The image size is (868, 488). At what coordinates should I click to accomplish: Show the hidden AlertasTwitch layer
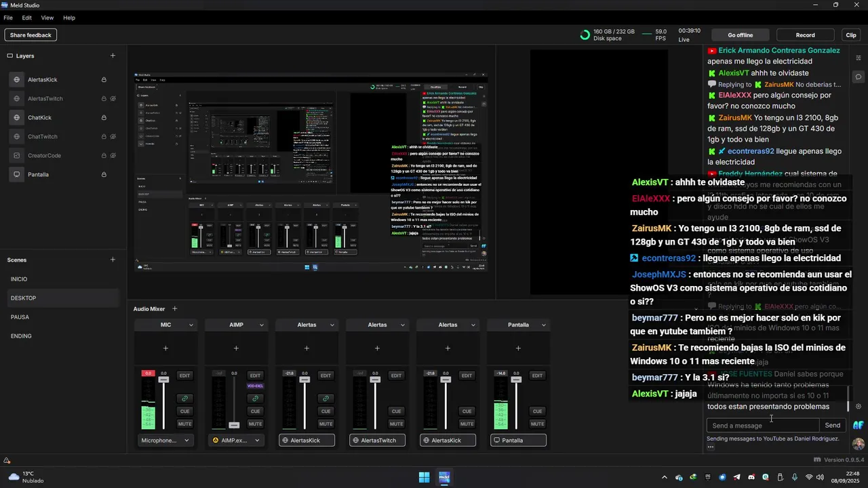[x=113, y=99]
